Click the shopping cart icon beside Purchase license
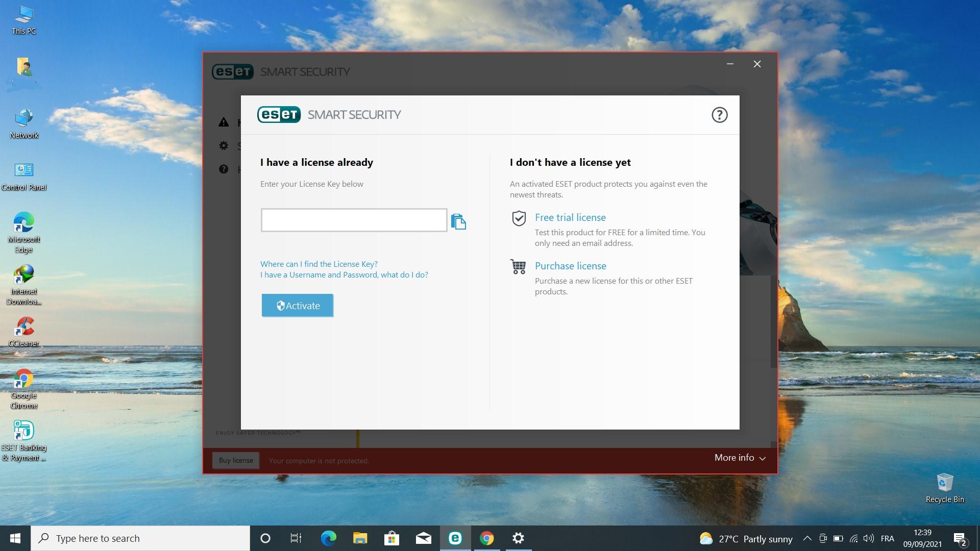 point(518,267)
